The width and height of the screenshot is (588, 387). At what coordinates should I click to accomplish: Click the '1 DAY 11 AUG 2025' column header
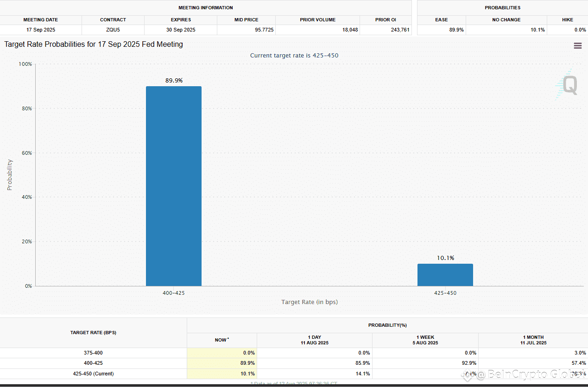[x=314, y=340]
